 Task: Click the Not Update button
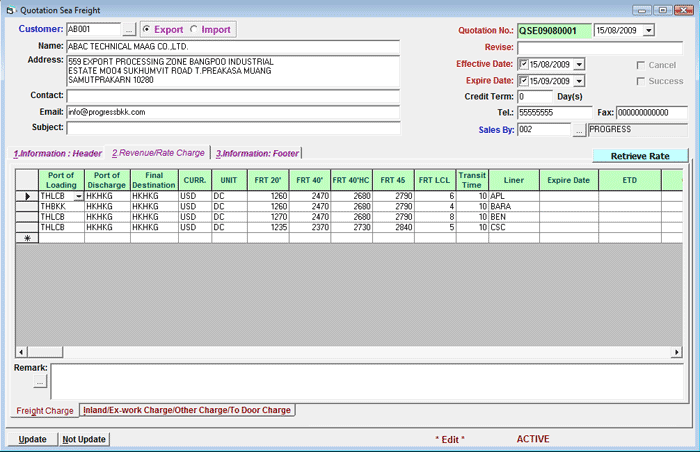click(x=84, y=439)
